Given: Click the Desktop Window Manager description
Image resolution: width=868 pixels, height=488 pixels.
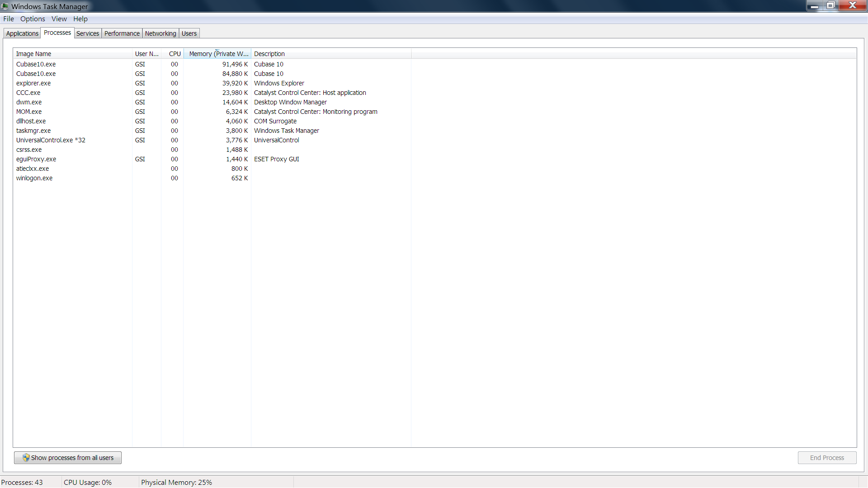Looking at the screenshot, I should tap(290, 102).
